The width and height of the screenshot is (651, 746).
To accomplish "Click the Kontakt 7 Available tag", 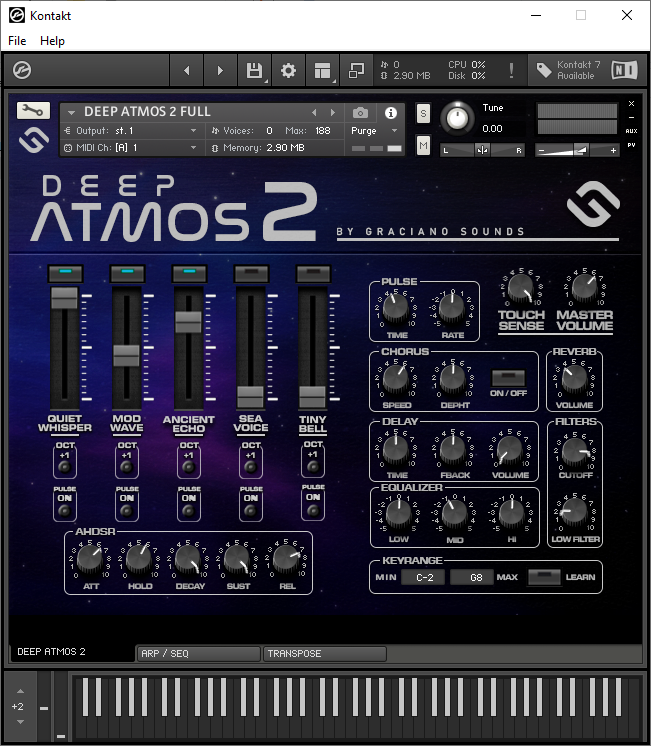I will click(x=569, y=70).
